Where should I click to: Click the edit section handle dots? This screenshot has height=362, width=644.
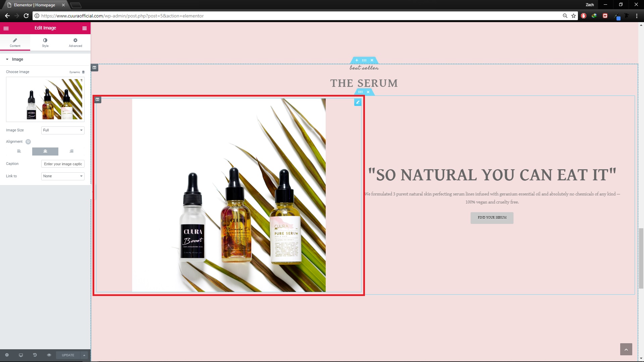364,60
